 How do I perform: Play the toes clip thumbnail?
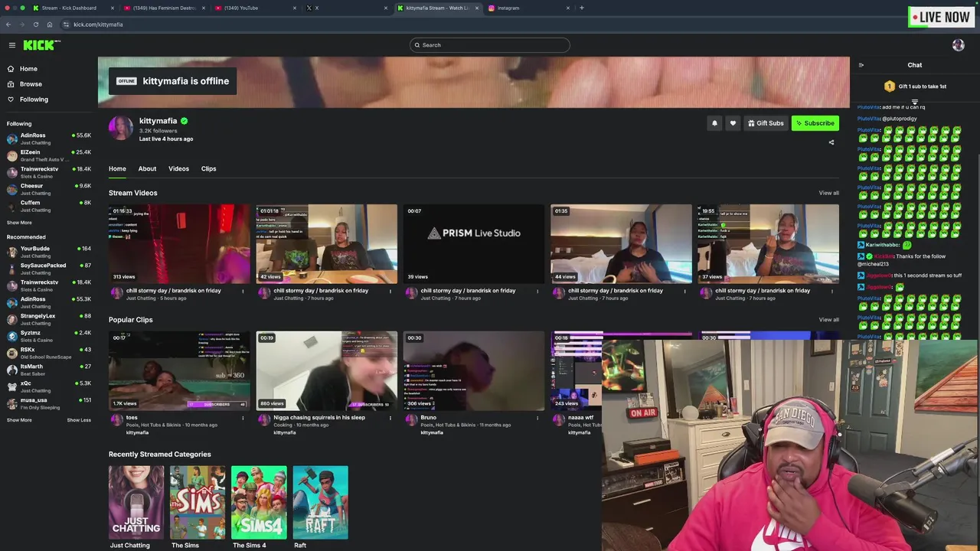tap(179, 370)
